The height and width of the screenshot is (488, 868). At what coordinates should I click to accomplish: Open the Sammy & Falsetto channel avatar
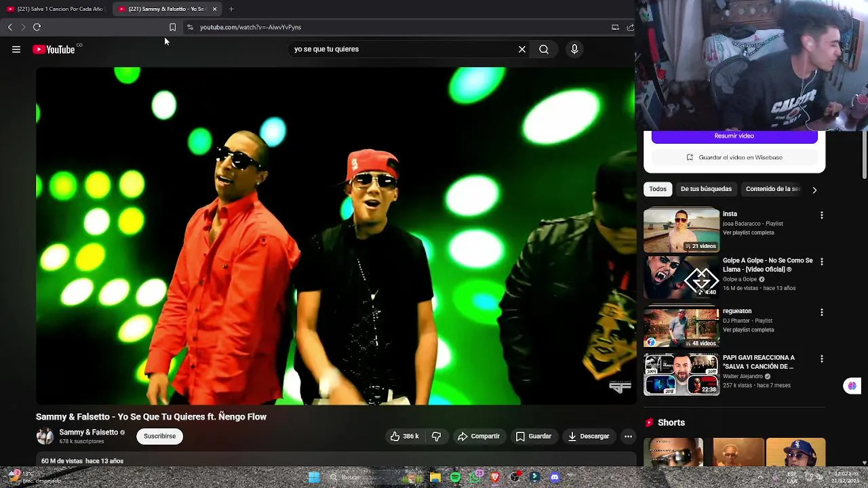click(45, 436)
